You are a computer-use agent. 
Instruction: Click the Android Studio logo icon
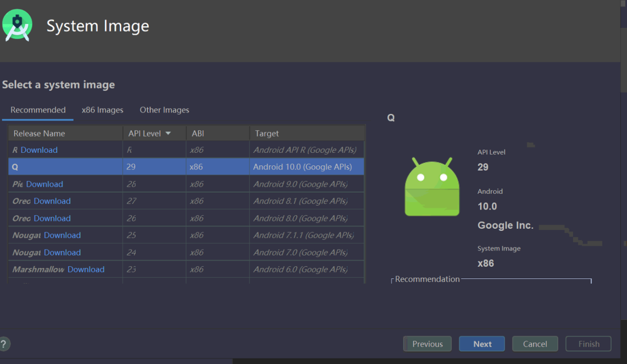17,25
